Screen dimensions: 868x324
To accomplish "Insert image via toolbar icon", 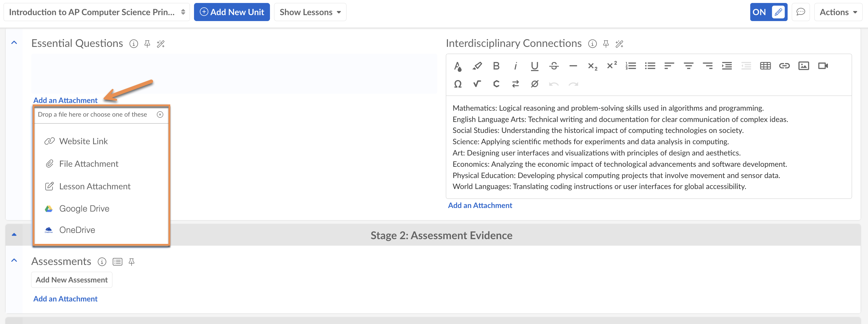I will 803,66.
